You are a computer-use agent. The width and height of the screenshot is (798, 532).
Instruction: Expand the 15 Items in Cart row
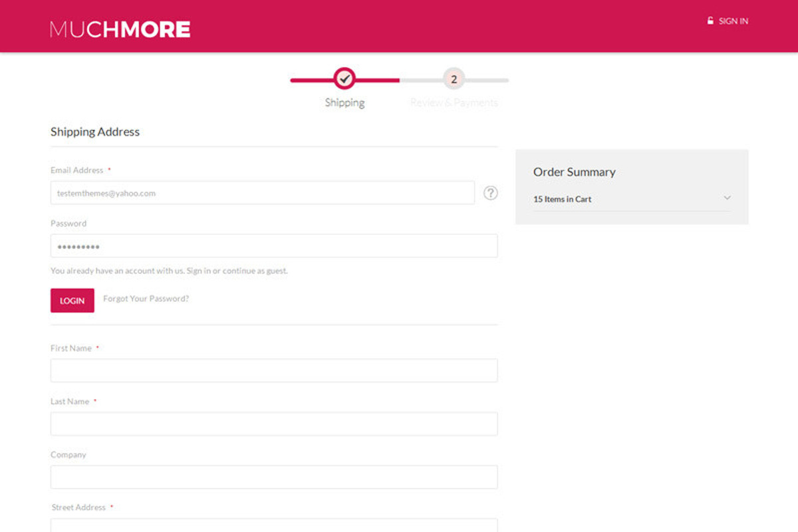[x=563, y=199]
